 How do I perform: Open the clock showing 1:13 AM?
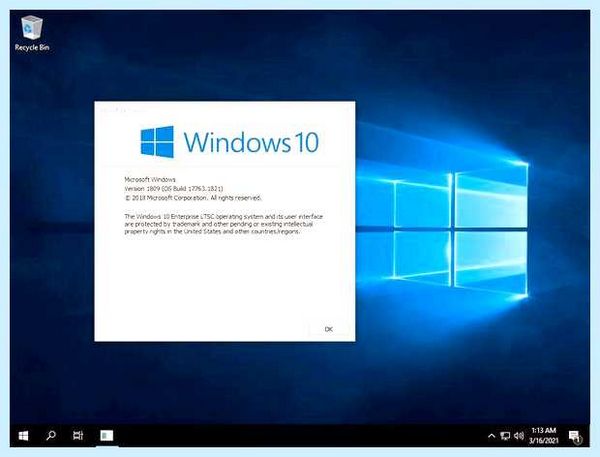[x=543, y=436]
